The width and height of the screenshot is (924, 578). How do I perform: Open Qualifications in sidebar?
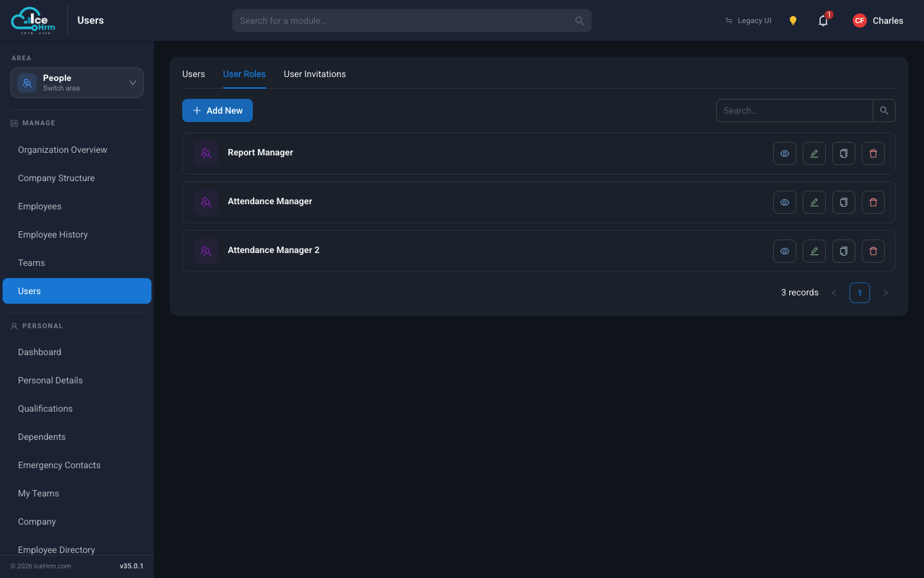point(77,408)
